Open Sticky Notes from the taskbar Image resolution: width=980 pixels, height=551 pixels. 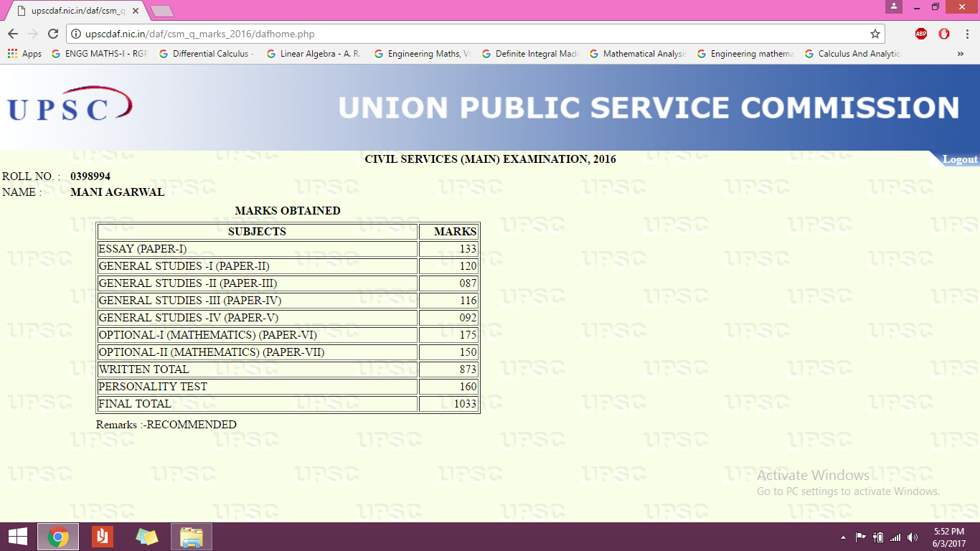(147, 537)
